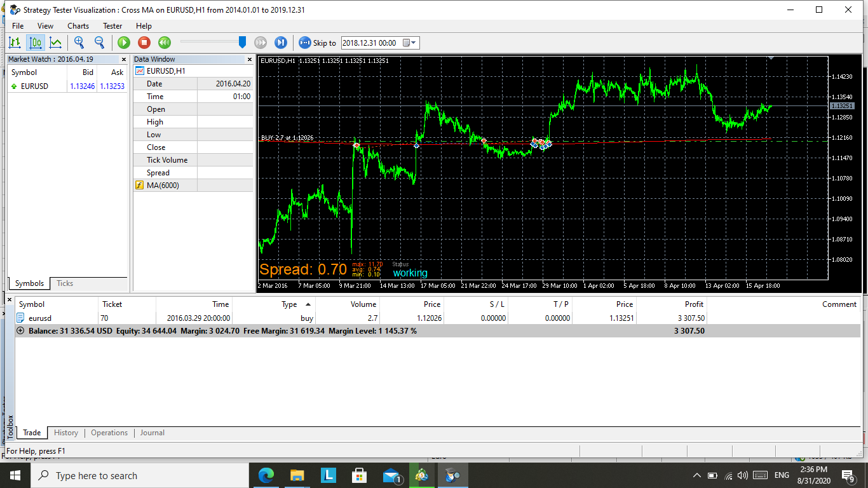This screenshot has width=868, height=488.
Task: Open File Explorer from the taskbar
Action: [x=297, y=475]
